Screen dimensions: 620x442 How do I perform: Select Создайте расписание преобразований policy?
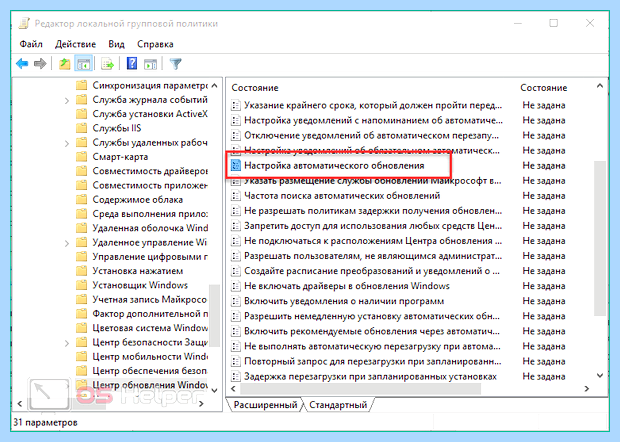372,271
